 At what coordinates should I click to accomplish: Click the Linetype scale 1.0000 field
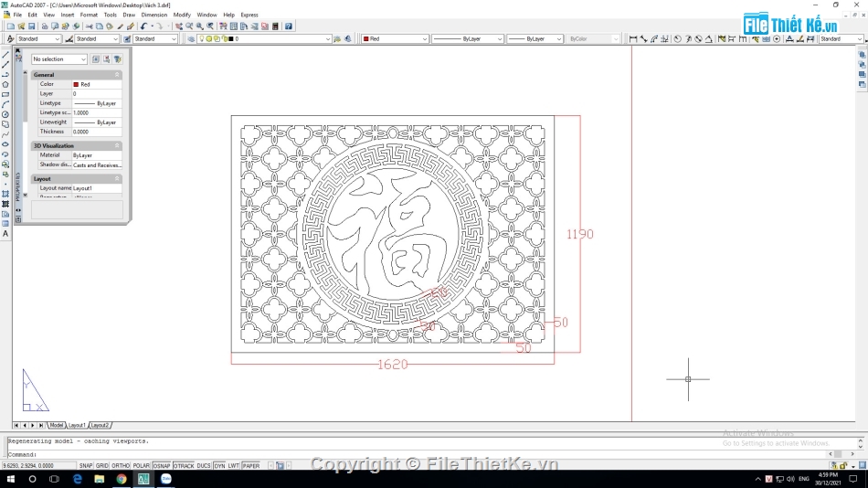click(97, 113)
